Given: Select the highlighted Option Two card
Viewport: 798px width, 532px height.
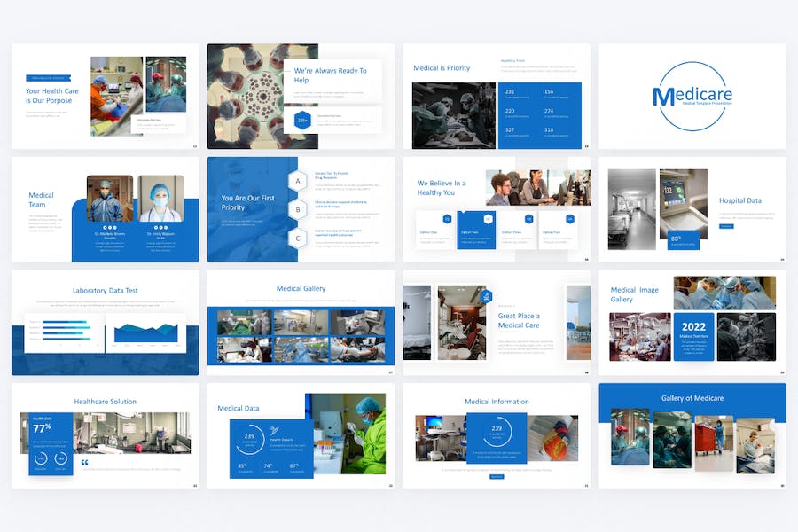Looking at the screenshot, I should point(476,231).
